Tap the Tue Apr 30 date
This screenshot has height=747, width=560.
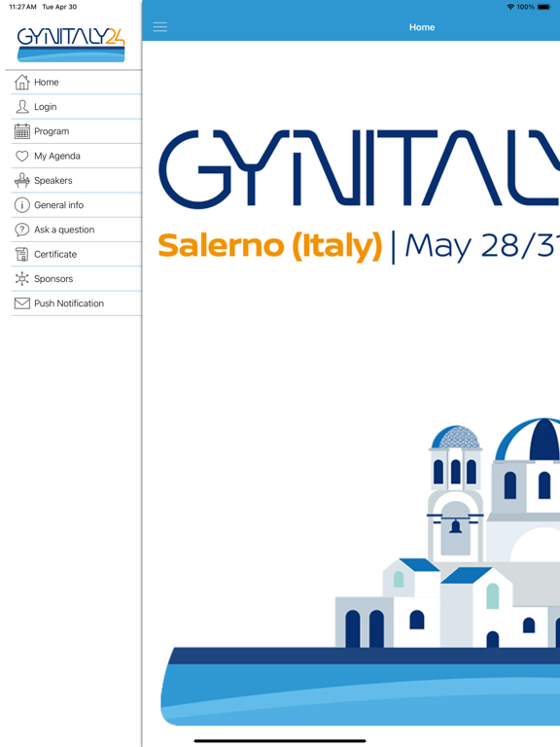59,7
